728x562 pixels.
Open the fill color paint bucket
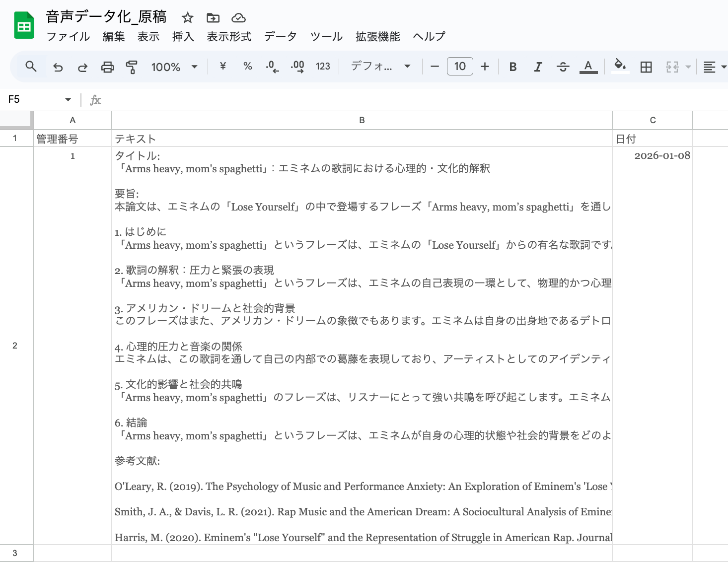(x=620, y=66)
